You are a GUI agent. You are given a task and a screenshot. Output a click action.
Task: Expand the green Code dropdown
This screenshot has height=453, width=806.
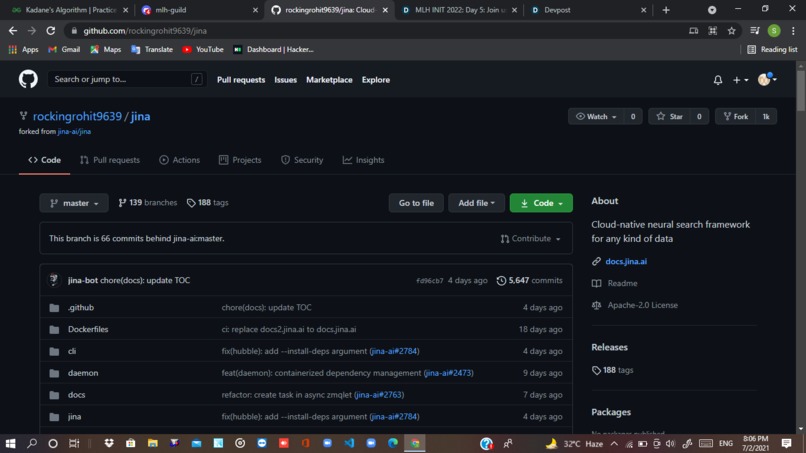pos(541,203)
